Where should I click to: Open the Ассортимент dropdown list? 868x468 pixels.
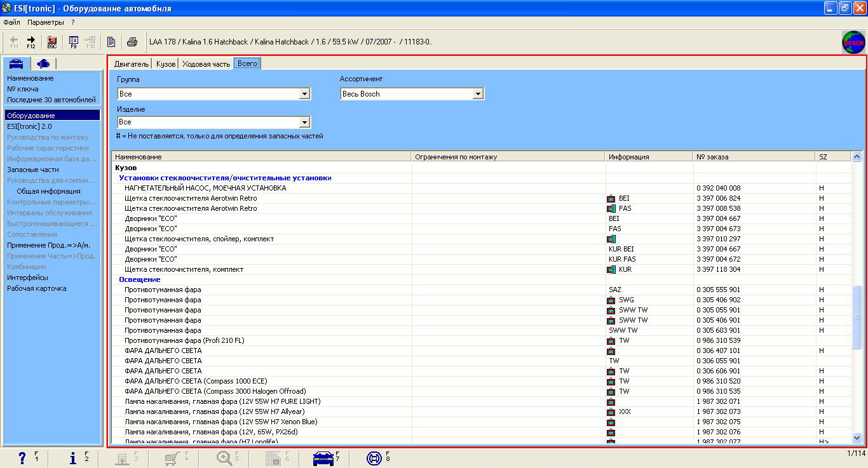[x=478, y=94]
